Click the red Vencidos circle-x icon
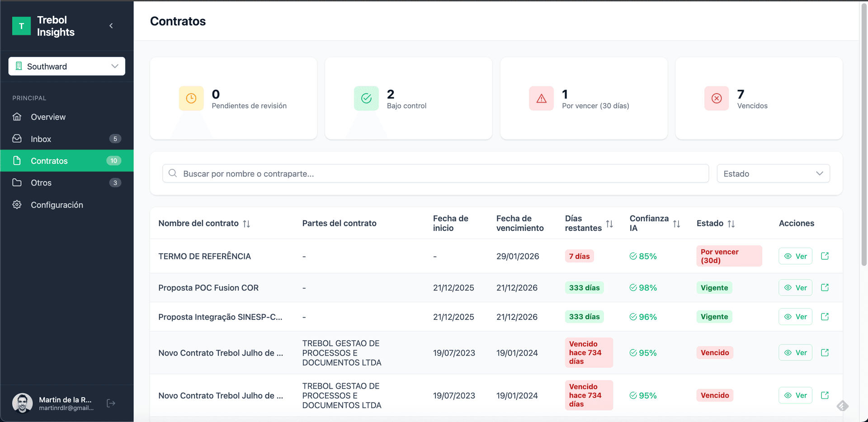868x422 pixels. (x=717, y=98)
